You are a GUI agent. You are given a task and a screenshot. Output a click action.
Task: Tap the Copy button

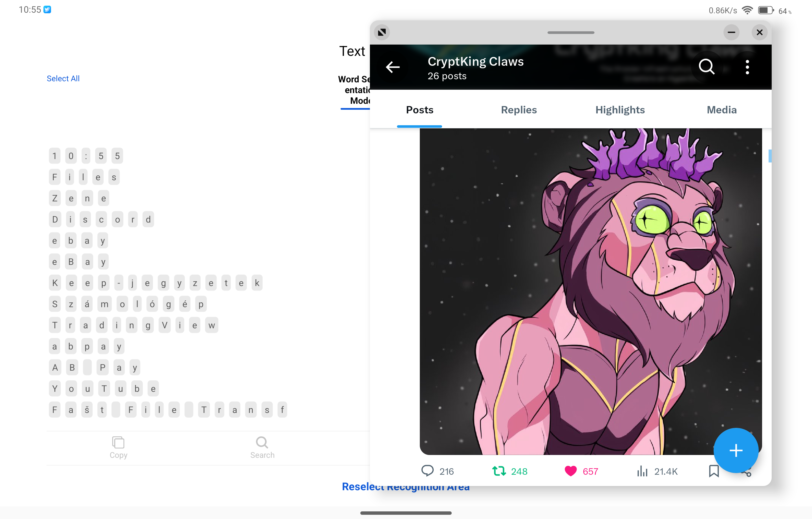[x=118, y=447]
